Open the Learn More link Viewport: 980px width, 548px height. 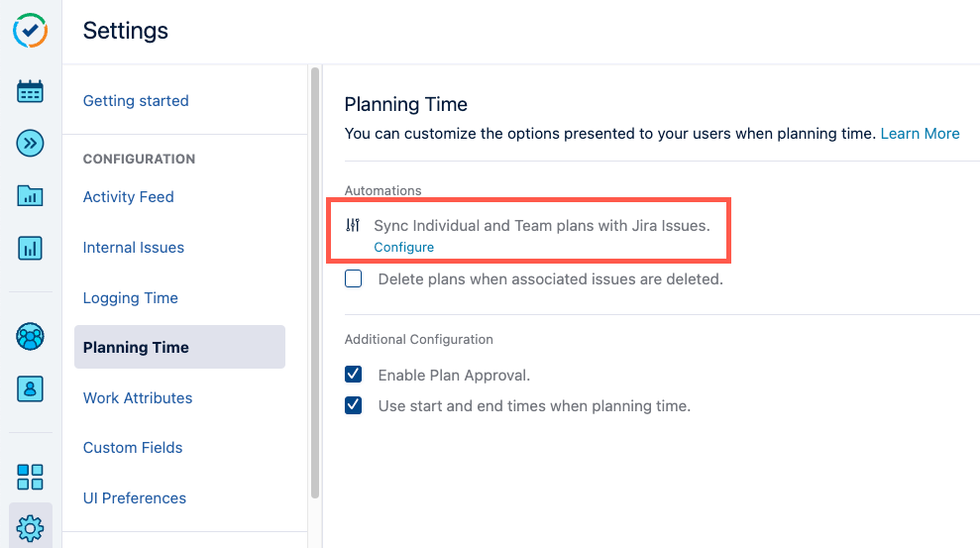click(x=919, y=134)
